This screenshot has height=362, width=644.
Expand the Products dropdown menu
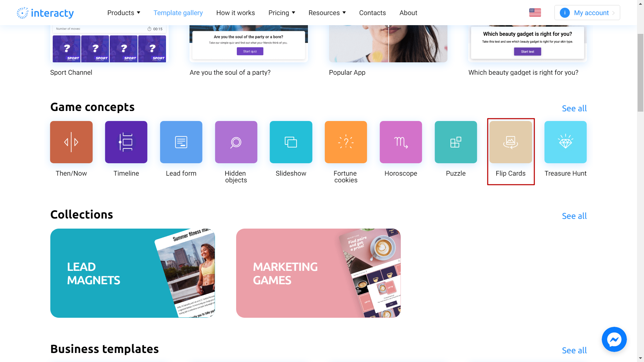point(124,13)
